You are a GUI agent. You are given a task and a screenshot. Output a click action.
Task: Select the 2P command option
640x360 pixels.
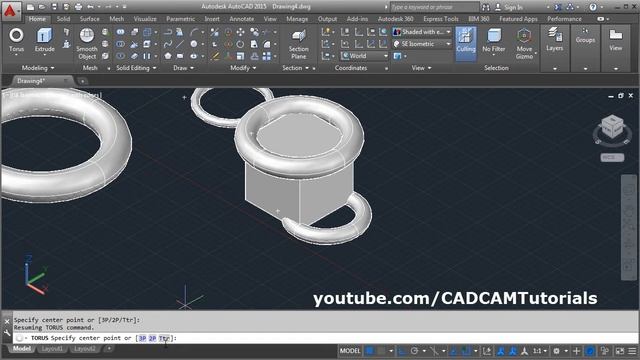pyautogui.click(x=152, y=338)
